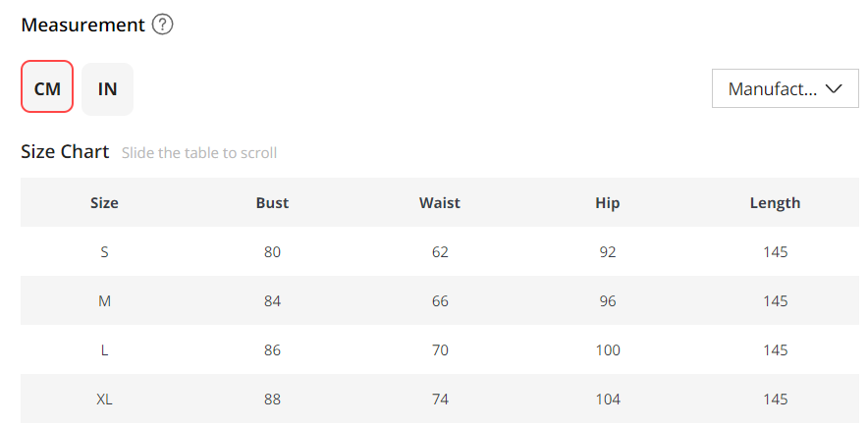
Task: Click the Size column header
Action: [x=104, y=203]
